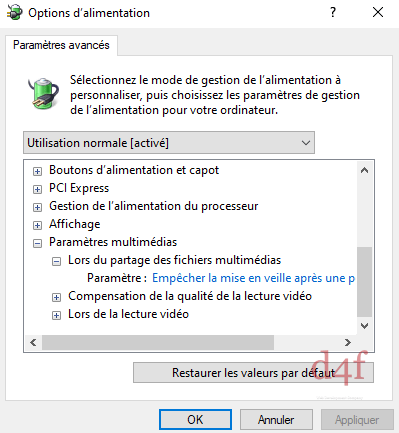
Task: Expand Lors de la lecture vidéo
Action: [56, 315]
